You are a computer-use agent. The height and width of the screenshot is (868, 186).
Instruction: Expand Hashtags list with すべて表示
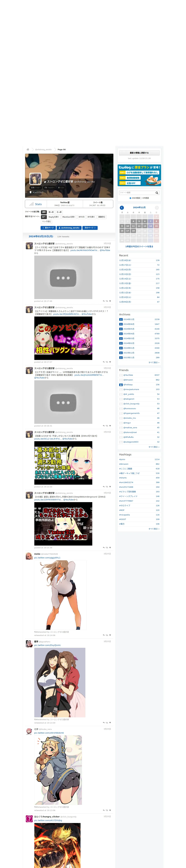(x=154, y=529)
